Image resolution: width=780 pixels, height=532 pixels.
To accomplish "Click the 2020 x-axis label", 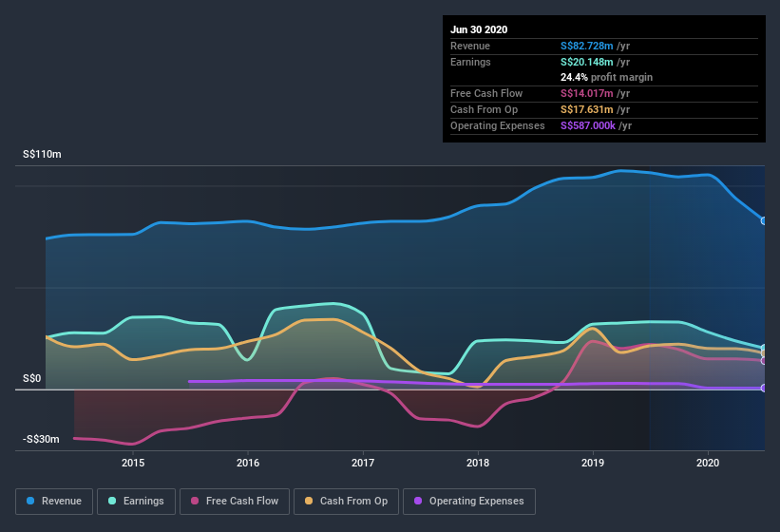I will (x=708, y=464).
